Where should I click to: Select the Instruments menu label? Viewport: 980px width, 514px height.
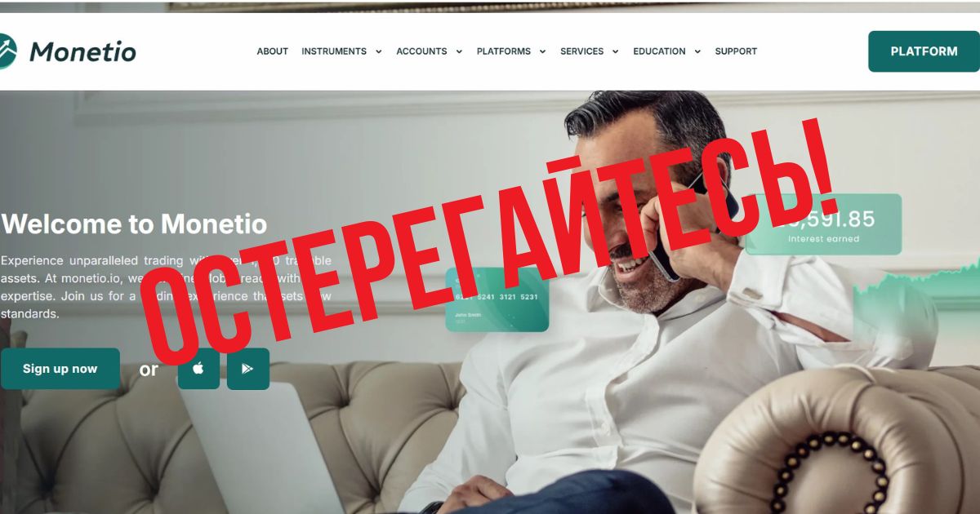(x=334, y=51)
